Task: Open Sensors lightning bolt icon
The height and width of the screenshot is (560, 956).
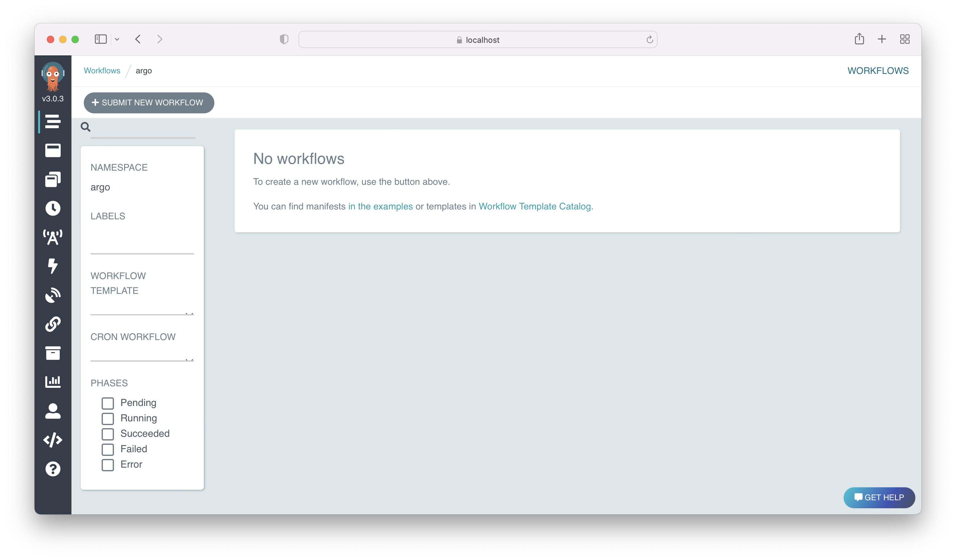Action: pyautogui.click(x=53, y=266)
